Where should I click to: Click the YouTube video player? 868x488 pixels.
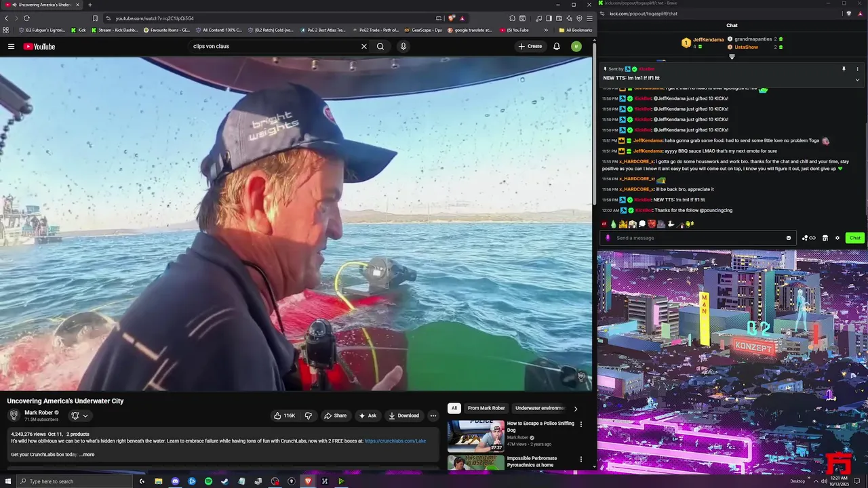(x=296, y=224)
